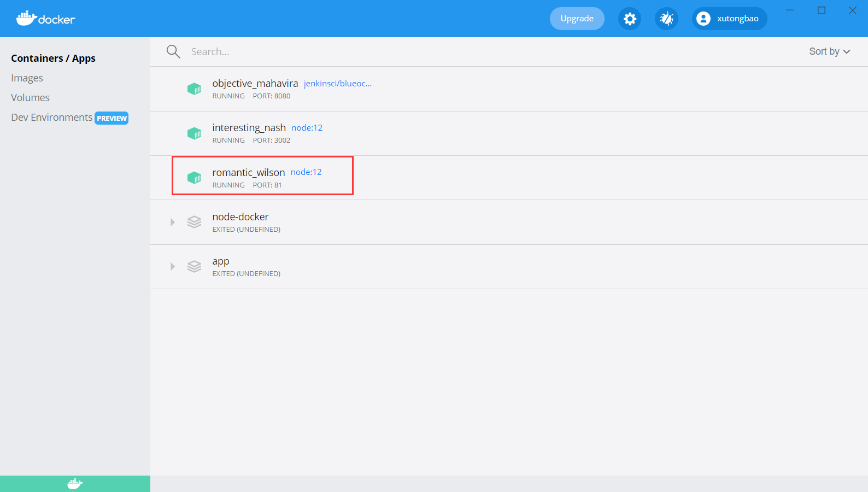Click the whale icon in bottom status bar

click(x=75, y=484)
